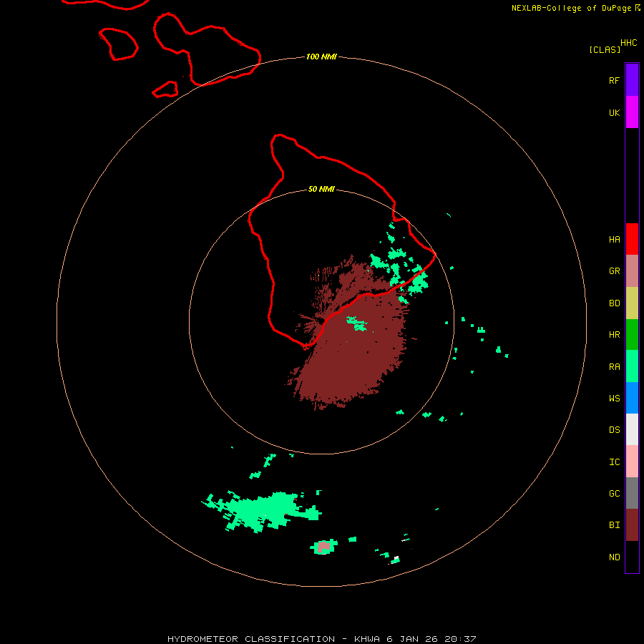Click the DS white legend swatch
Screen dimensions: 644x644
[x=632, y=429]
